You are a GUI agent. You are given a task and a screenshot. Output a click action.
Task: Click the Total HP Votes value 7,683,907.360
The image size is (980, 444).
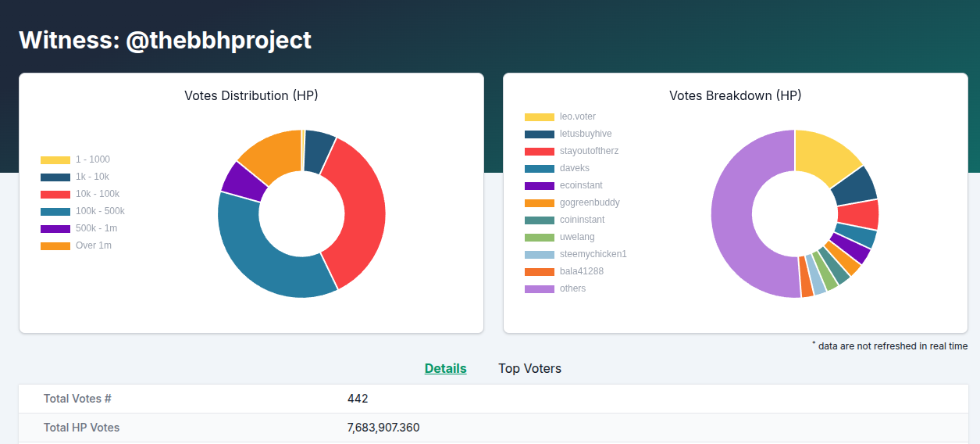(x=383, y=428)
